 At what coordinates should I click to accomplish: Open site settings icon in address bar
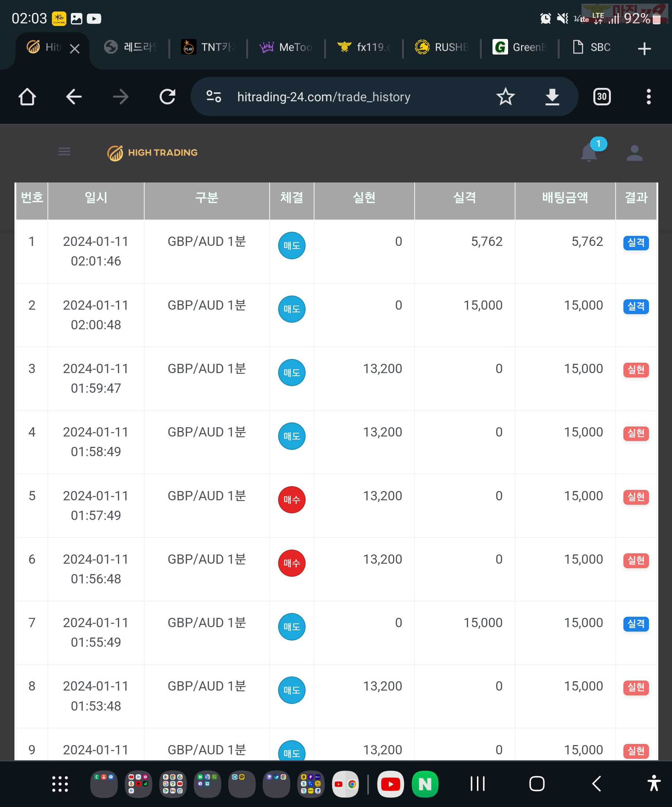(x=214, y=96)
